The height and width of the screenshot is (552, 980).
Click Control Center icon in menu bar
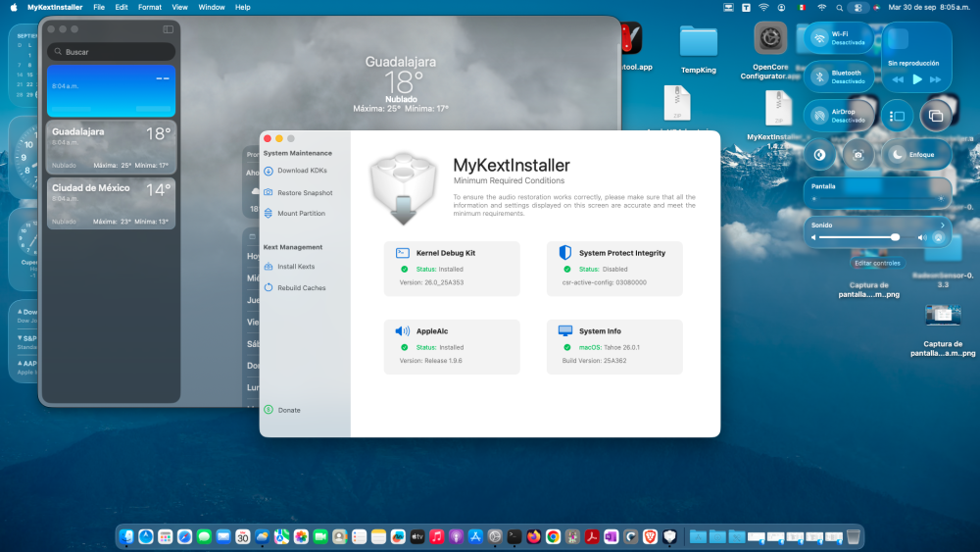tap(858, 8)
